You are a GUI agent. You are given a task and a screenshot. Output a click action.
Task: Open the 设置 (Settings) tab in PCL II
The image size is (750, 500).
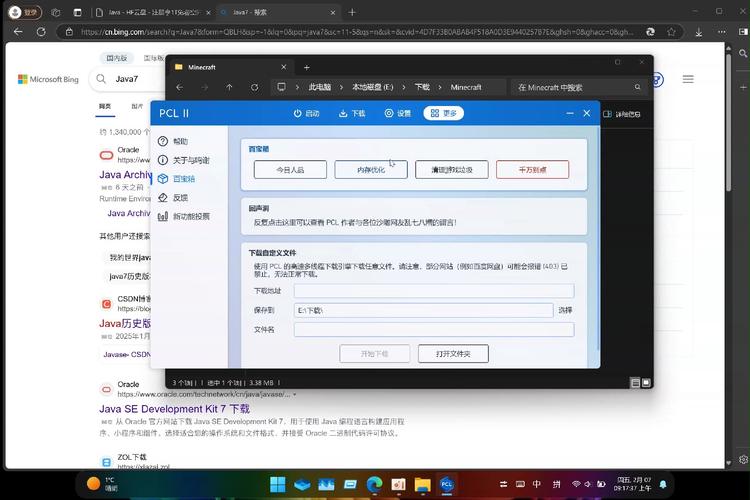(398, 113)
